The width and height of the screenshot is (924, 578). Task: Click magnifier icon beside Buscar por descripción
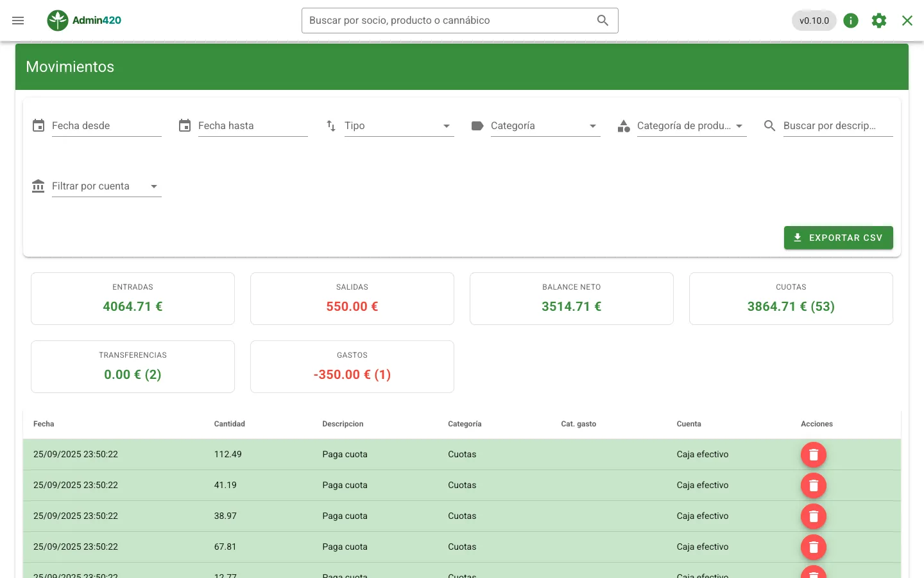[770, 126]
